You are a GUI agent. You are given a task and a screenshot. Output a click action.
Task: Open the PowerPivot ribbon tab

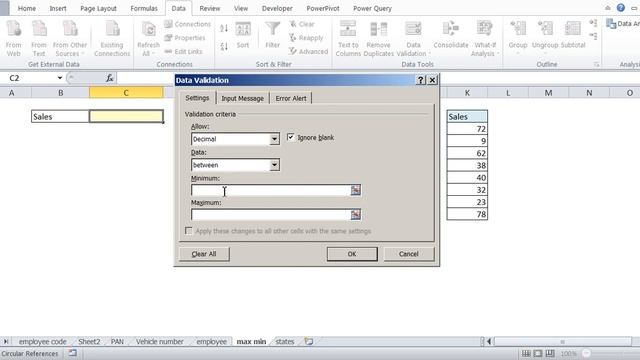(322, 8)
